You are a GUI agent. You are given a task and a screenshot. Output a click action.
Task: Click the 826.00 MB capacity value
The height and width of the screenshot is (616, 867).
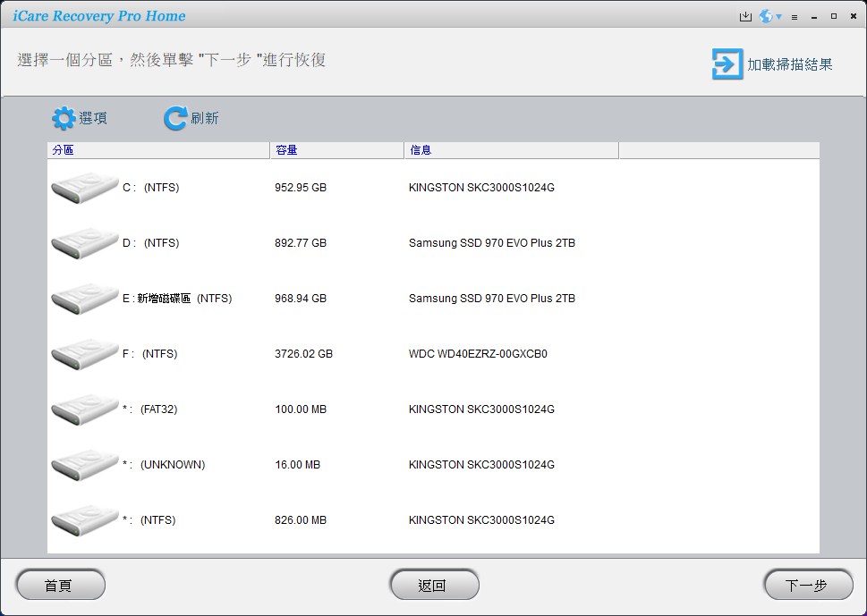pos(301,519)
